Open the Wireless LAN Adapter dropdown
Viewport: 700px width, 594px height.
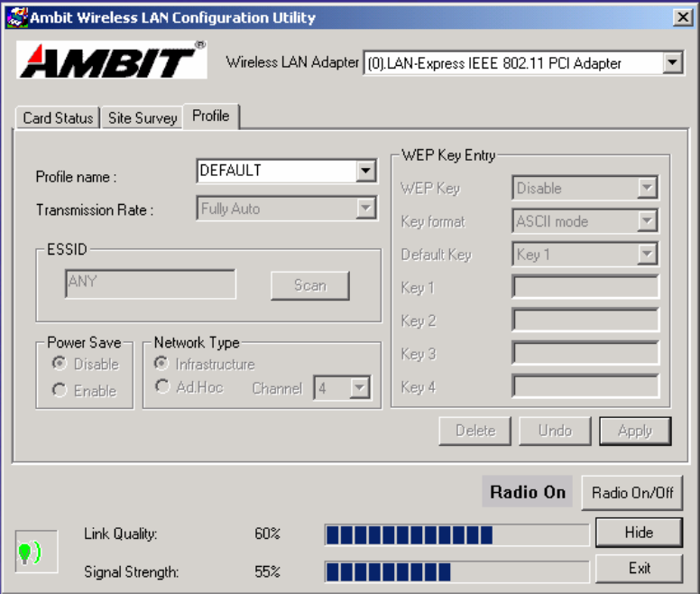[x=672, y=63]
